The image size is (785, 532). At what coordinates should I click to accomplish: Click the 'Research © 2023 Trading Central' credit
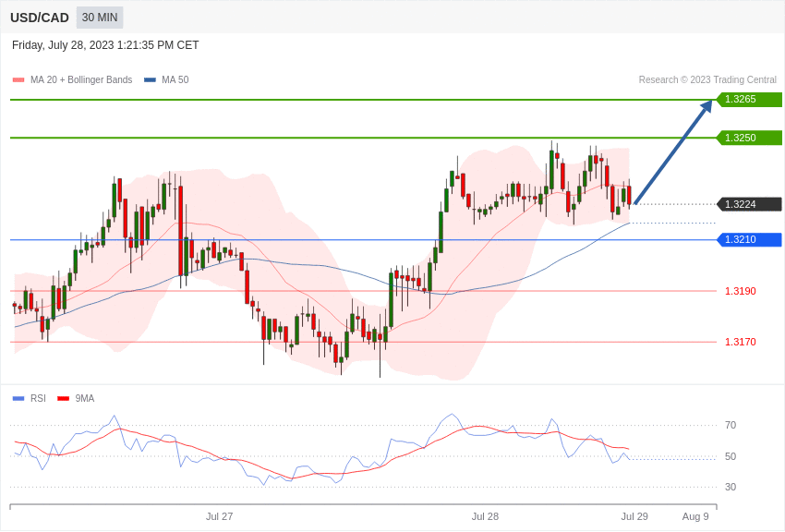coord(707,79)
